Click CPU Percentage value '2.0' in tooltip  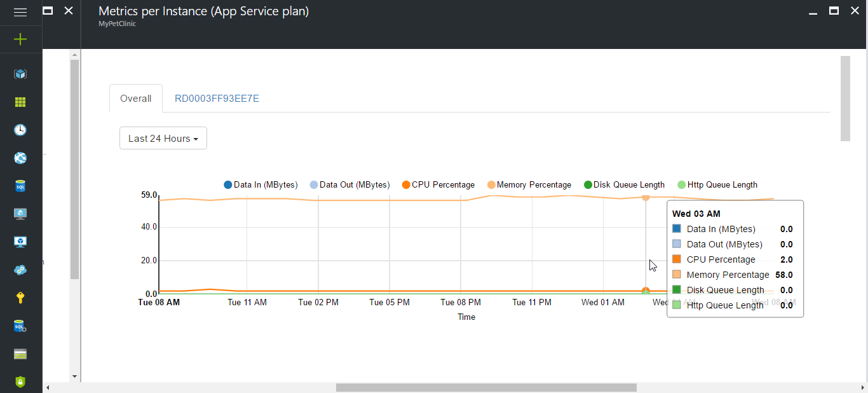point(787,259)
